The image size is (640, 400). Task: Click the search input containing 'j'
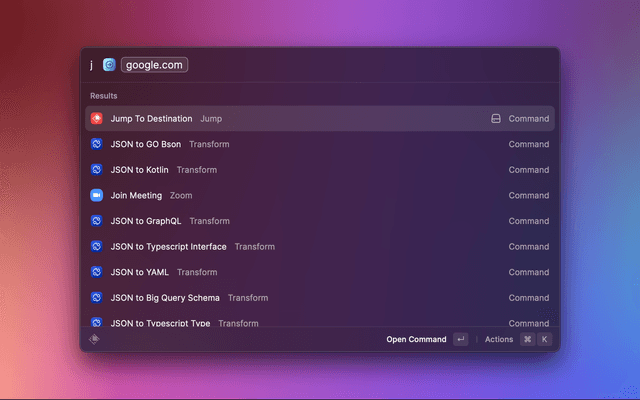click(91, 65)
